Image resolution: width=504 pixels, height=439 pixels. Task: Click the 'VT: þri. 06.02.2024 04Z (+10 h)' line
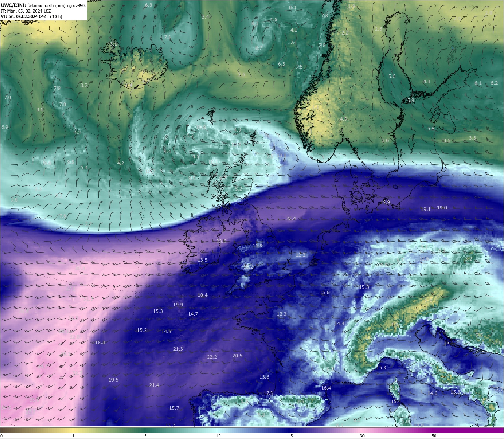31,17
